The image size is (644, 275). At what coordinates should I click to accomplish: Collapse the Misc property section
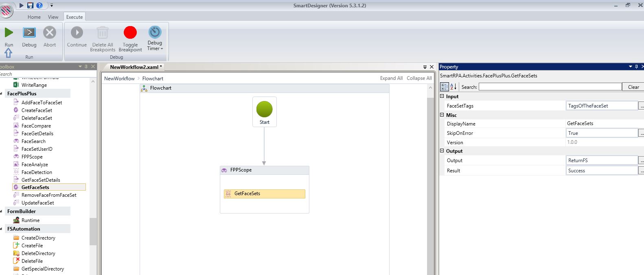click(442, 115)
